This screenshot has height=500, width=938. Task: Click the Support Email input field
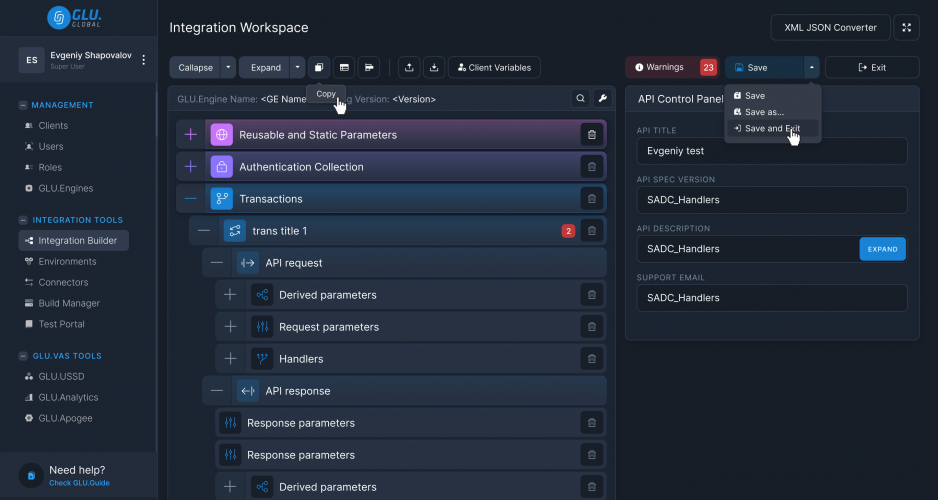[x=772, y=298]
